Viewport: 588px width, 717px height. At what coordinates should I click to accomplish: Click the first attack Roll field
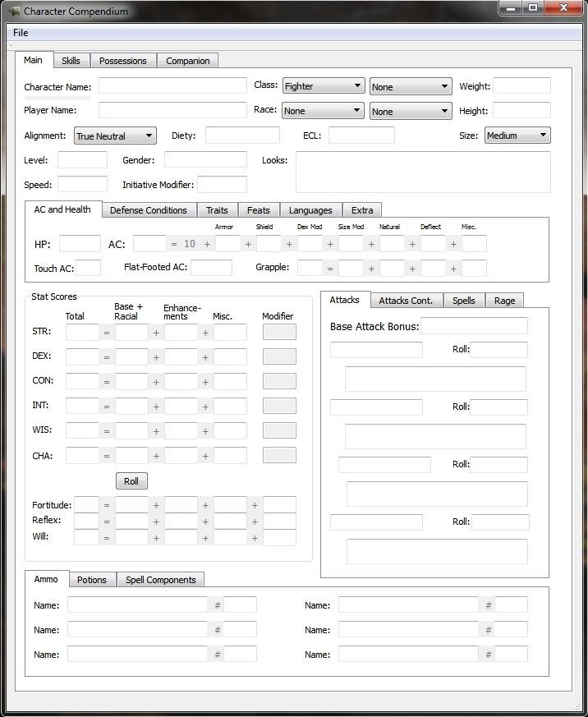pos(498,350)
